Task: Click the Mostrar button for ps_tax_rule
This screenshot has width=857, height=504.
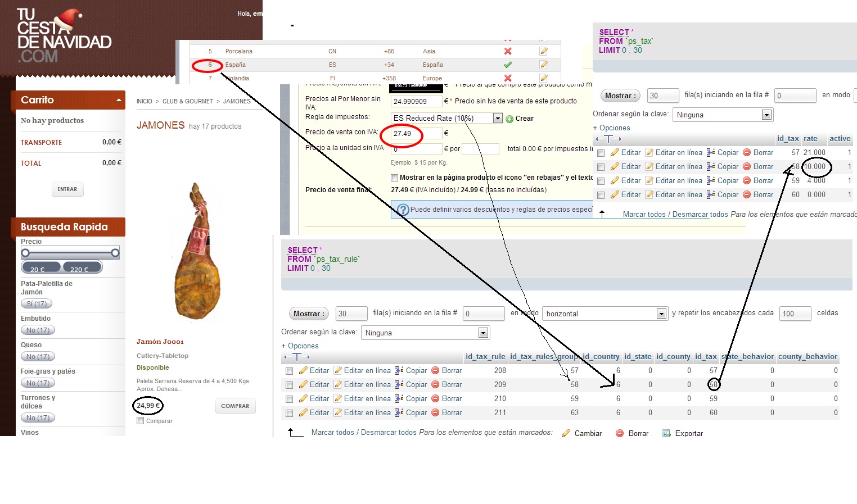Action: coord(309,314)
